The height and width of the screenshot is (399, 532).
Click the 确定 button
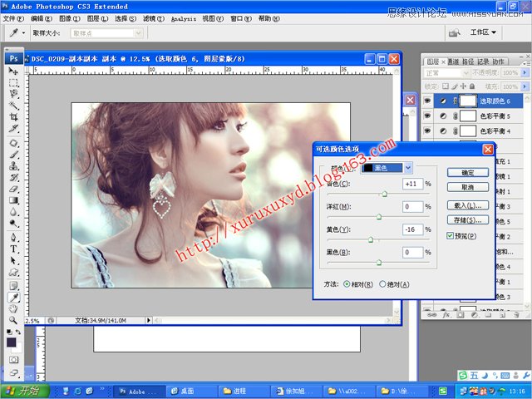[468, 172]
